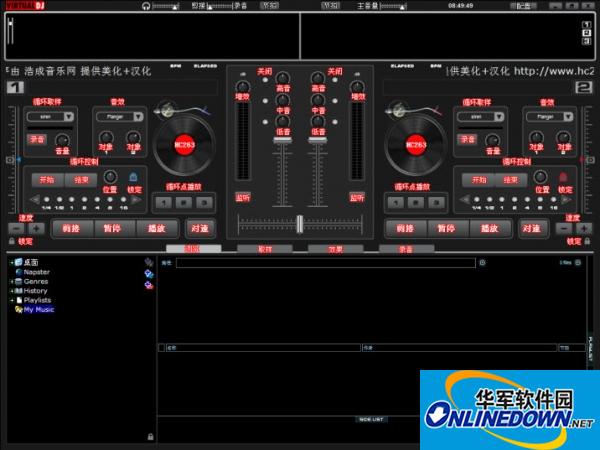Viewport: 600px width, 450px height.
Task: Select waveform zoom level 2
Action: [586, 33]
